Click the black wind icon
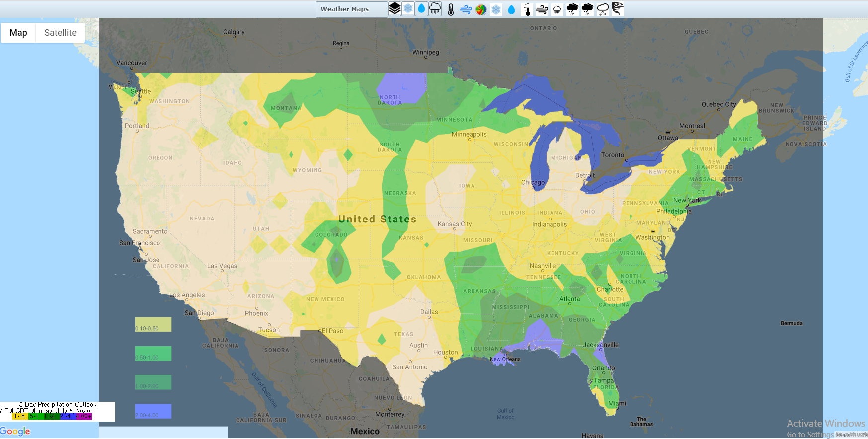Viewport: 868px width, 439px height. pyautogui.click(x=542, y=9)
